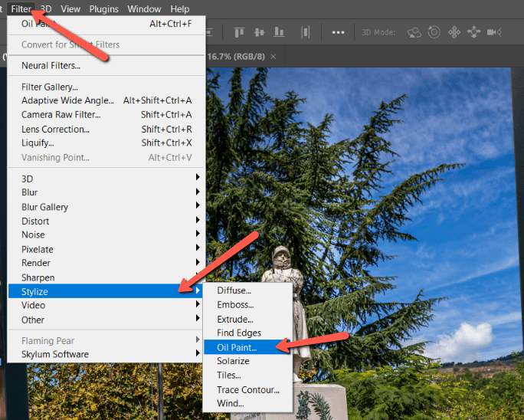Open Neural Filters... from the Filter menu
524x420 pixels.
tap(51, 66)
